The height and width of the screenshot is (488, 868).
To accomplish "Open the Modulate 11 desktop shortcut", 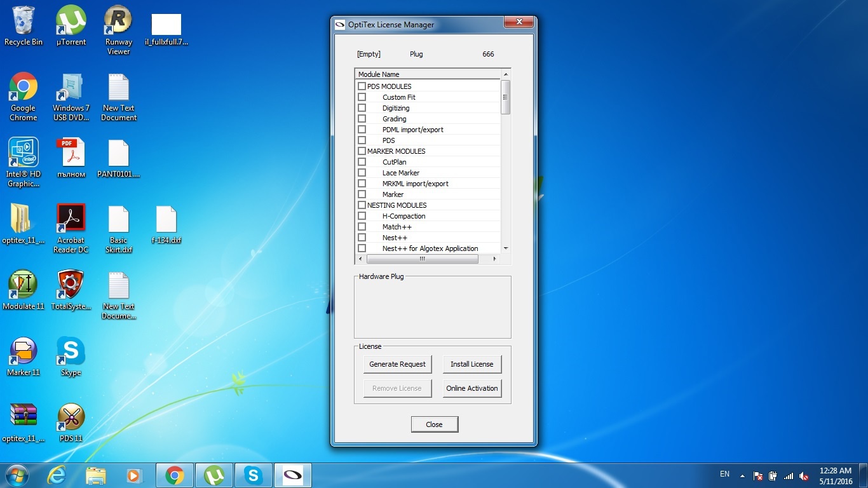I will click(23, 285).
